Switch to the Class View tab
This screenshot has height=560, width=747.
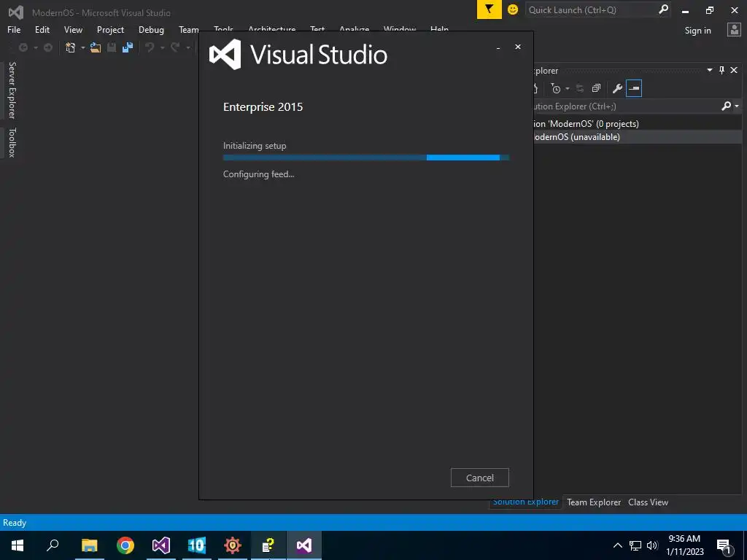(x=648, y=502)
